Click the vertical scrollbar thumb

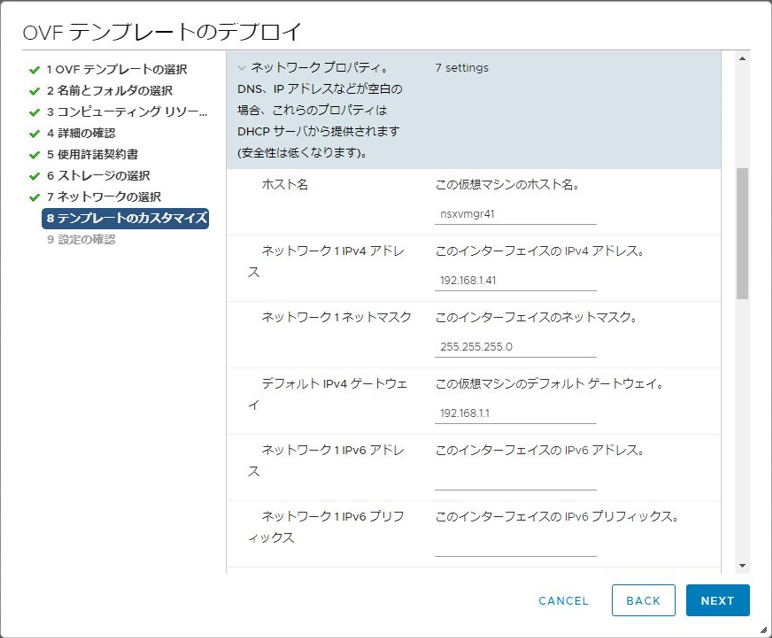click(x=742, y=233)
